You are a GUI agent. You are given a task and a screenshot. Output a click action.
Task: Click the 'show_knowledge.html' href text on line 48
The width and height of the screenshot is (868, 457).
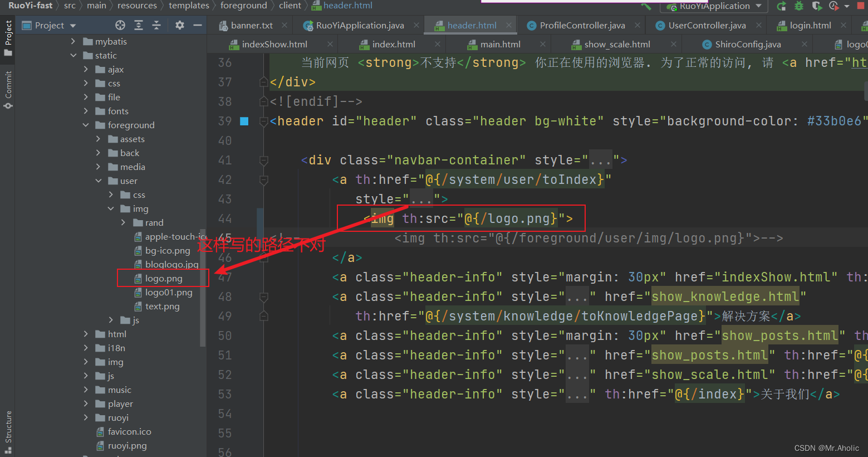coord(725,296)
